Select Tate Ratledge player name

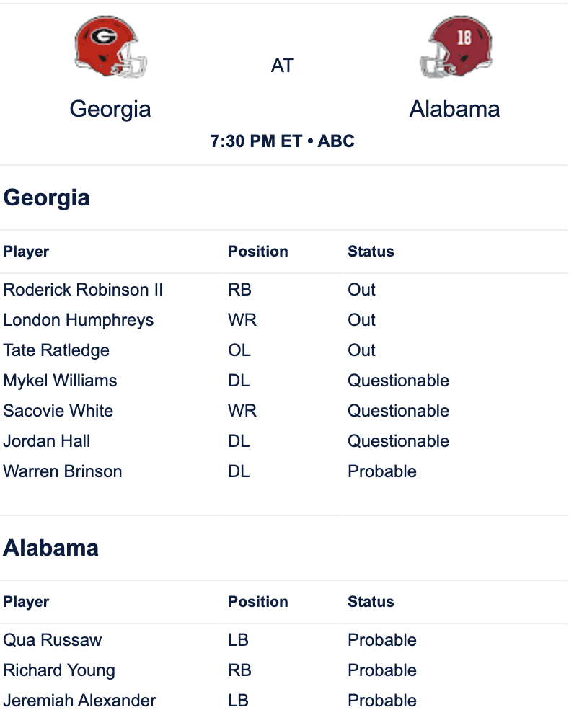56,350
